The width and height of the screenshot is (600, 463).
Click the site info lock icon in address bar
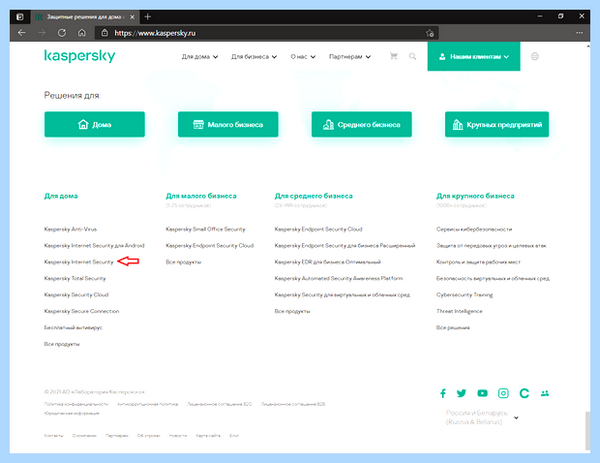(x=104, y=33)
